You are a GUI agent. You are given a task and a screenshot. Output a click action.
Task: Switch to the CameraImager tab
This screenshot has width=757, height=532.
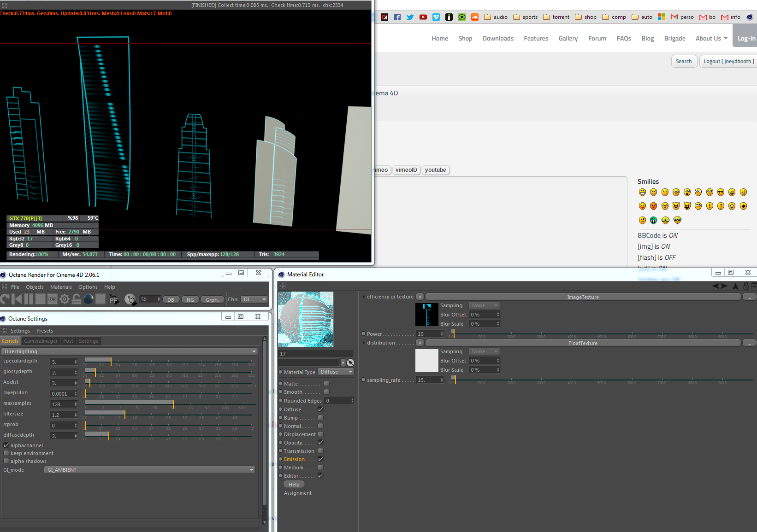[41, 341]
